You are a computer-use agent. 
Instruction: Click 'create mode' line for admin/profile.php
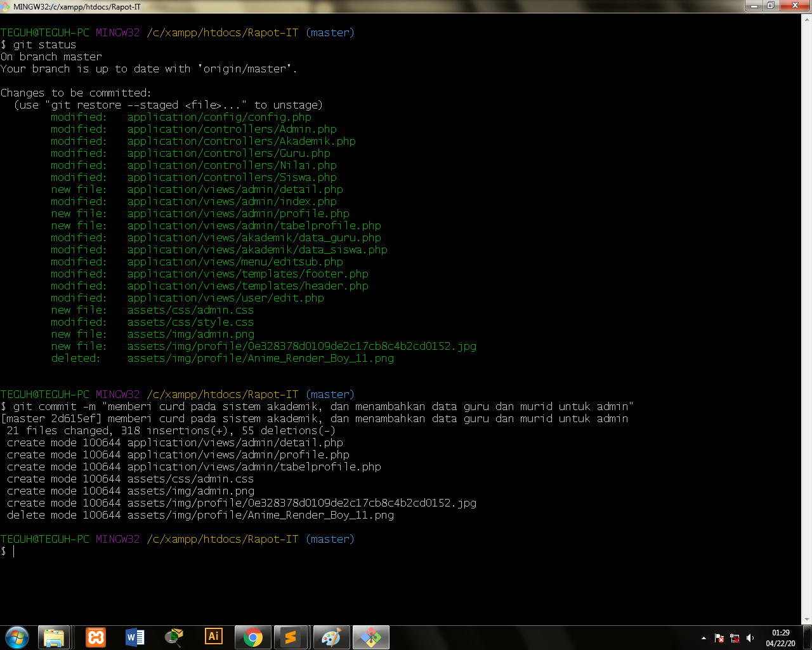pyautogui.click(x=178, y=455)
